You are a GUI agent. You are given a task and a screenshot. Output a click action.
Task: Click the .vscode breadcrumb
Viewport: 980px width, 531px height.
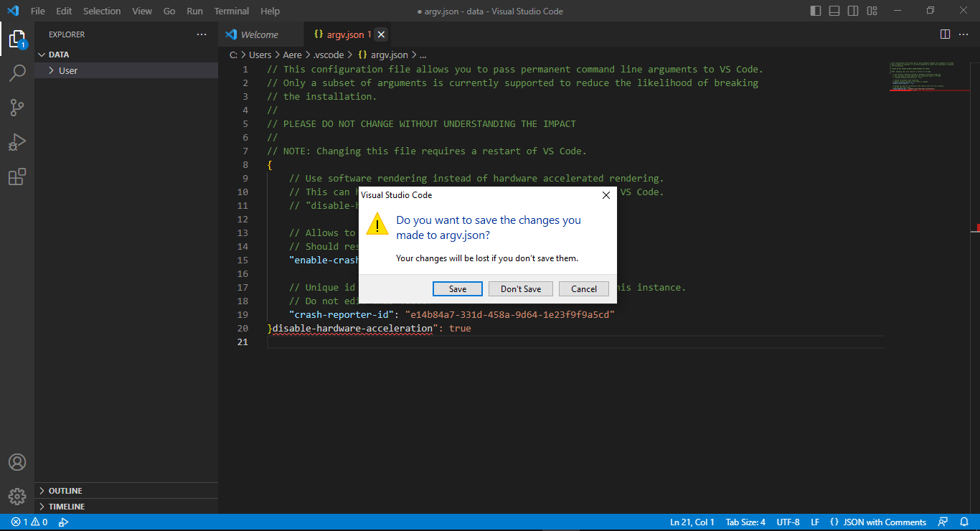click(x=329, y=55)
